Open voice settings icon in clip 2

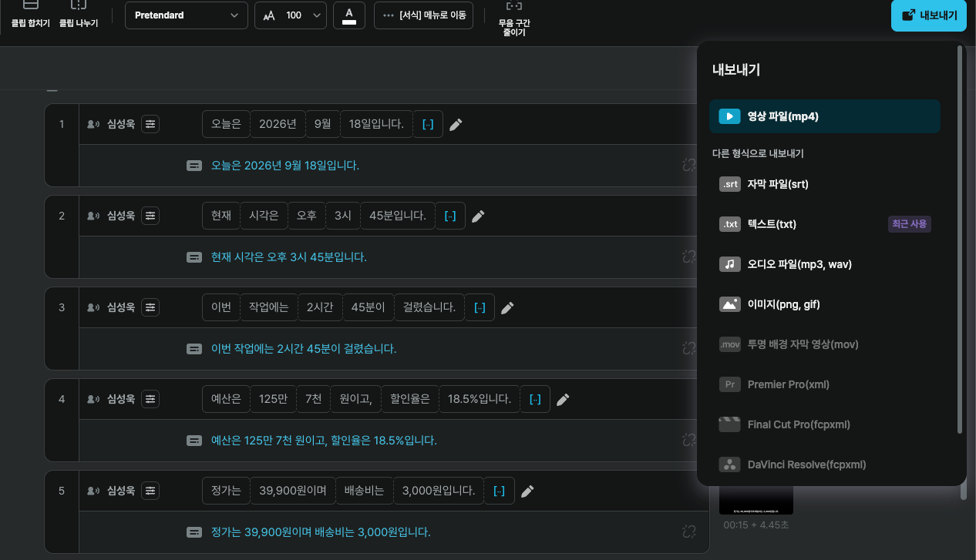(x=150, y=216)
